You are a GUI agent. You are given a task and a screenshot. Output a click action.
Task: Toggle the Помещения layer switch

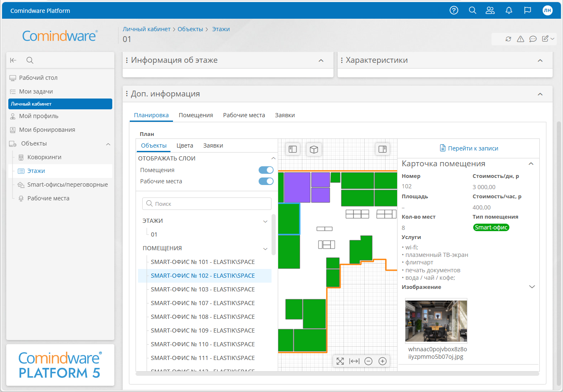click(266, 170)
